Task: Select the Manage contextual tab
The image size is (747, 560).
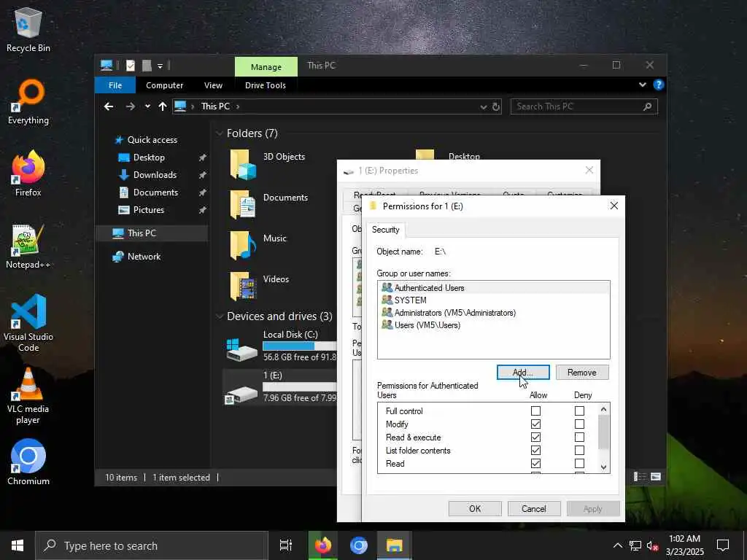Action: [266, 66]
